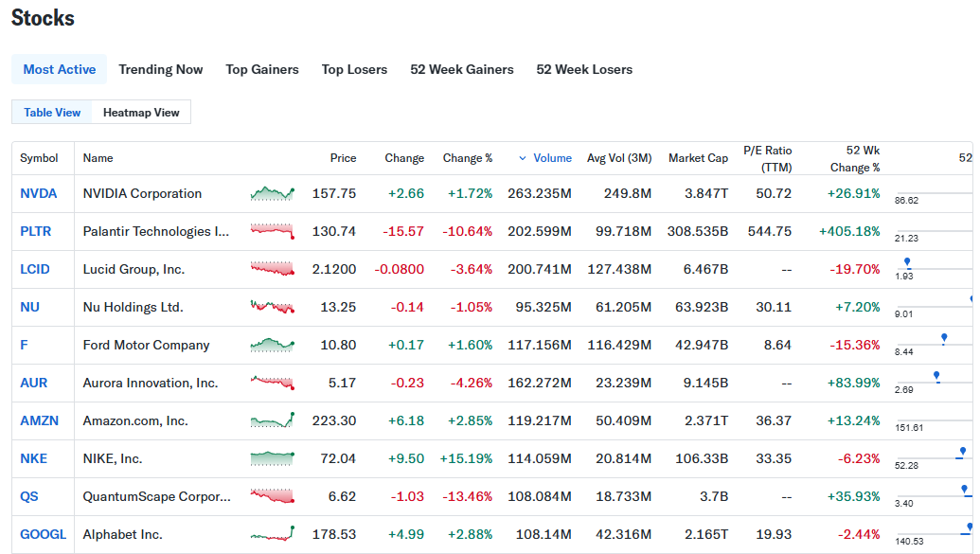Click Lucid average volume 127.438M
980x554 pixels.
[619, 270]
